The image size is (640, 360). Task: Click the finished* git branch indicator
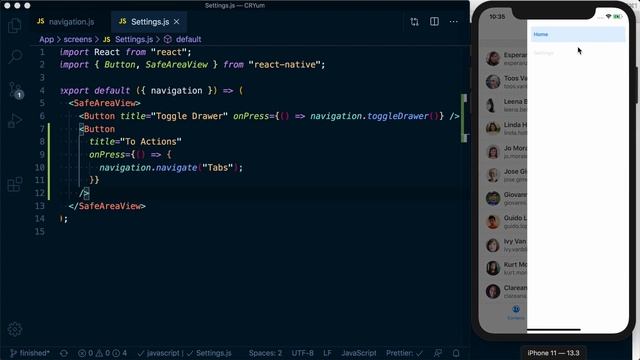29,353
